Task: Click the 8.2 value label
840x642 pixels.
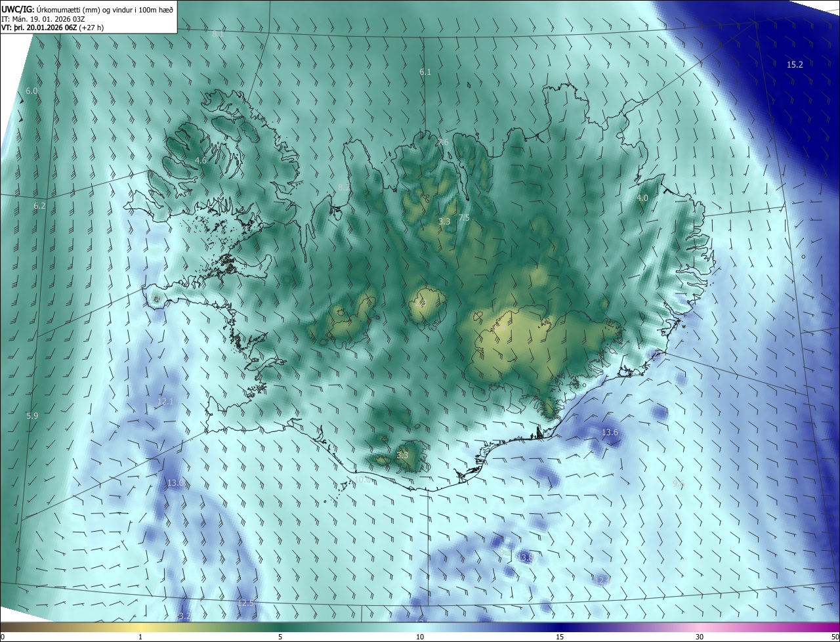Action: [x=343, y=187]
